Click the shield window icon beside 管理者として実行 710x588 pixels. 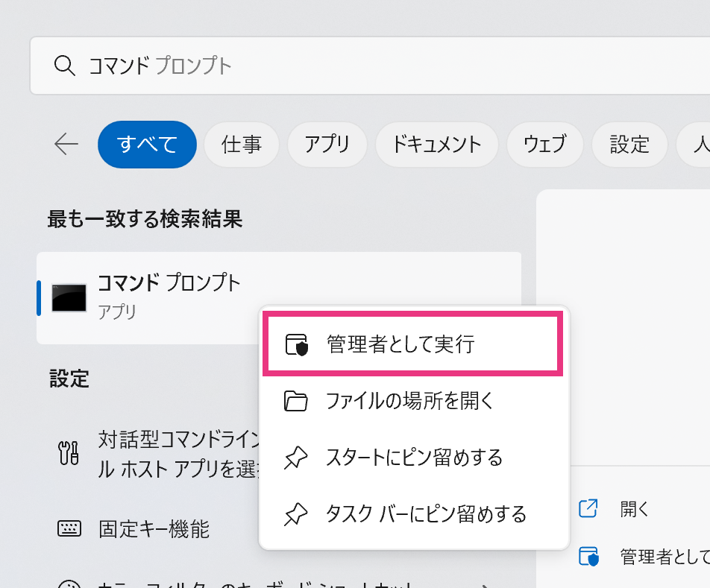tap(297, 344)
